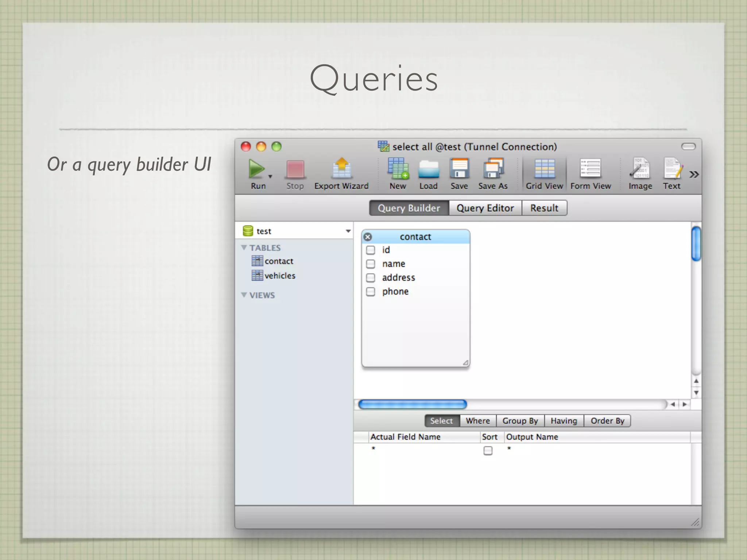747x560 pixels.
Task: Click the canvas scroll right arrow
Action: click(685, 404)
